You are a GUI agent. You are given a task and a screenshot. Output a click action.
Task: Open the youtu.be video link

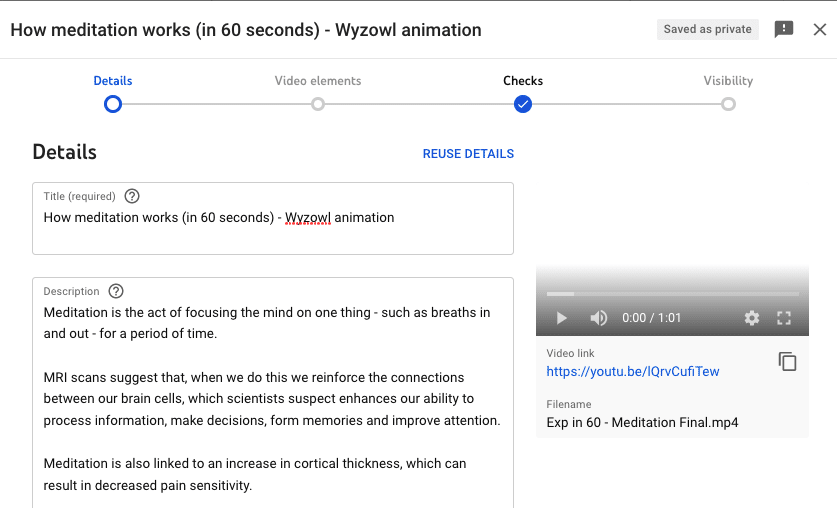[633, 371]
